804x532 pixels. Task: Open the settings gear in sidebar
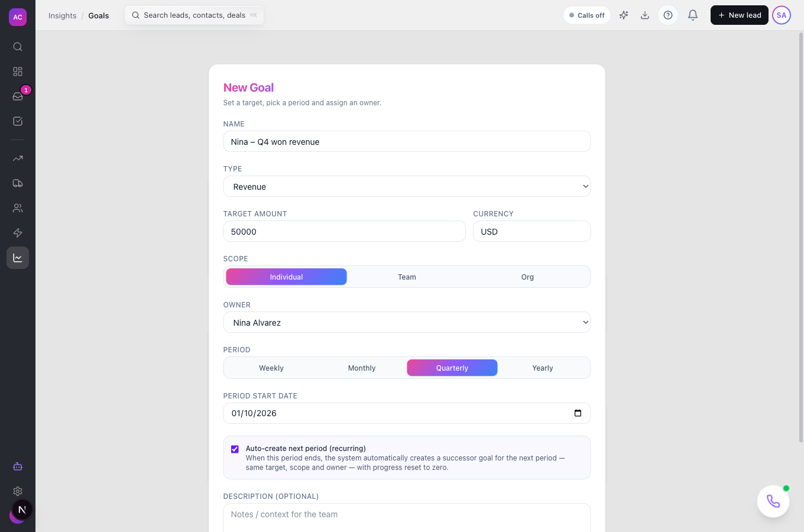tap(18, 491)
